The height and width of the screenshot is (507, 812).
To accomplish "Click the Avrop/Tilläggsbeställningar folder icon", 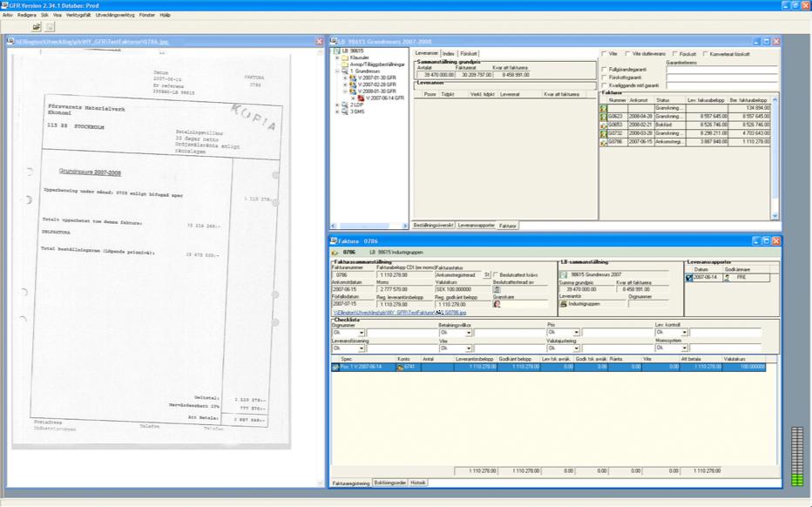I will (345, 64).
